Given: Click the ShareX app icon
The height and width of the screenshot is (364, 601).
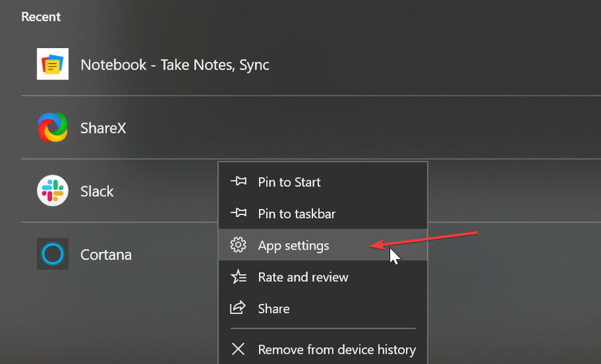Looking at the screenshot, I should [x=53, y=127].
